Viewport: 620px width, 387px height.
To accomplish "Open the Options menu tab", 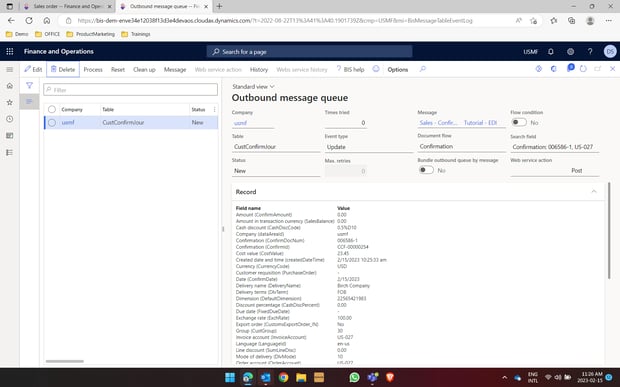I will (397, 70).
